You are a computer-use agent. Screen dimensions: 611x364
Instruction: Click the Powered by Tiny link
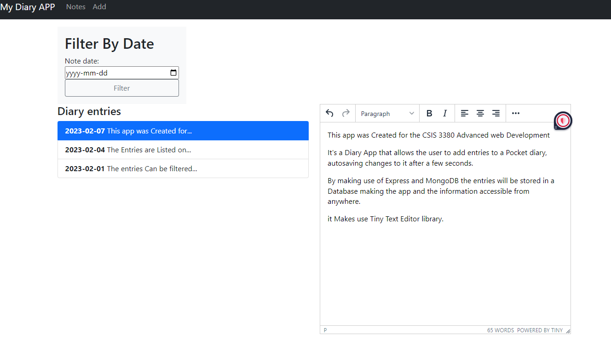540,330
